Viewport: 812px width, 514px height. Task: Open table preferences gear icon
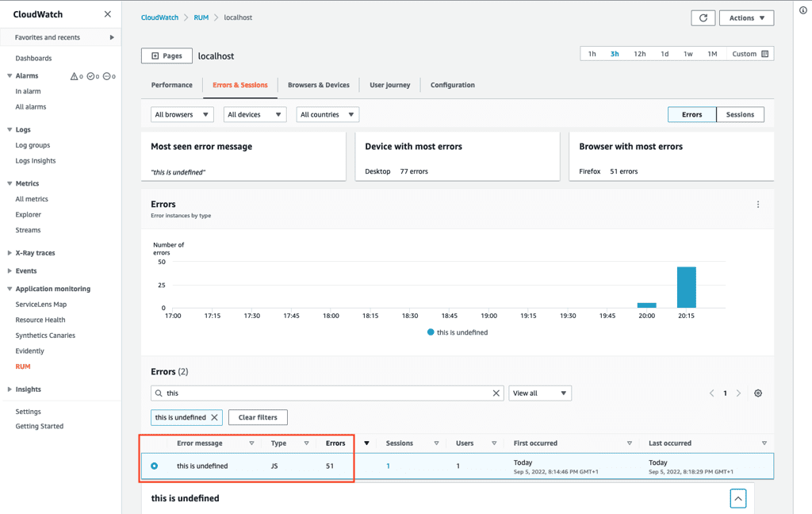pos(758,393)
